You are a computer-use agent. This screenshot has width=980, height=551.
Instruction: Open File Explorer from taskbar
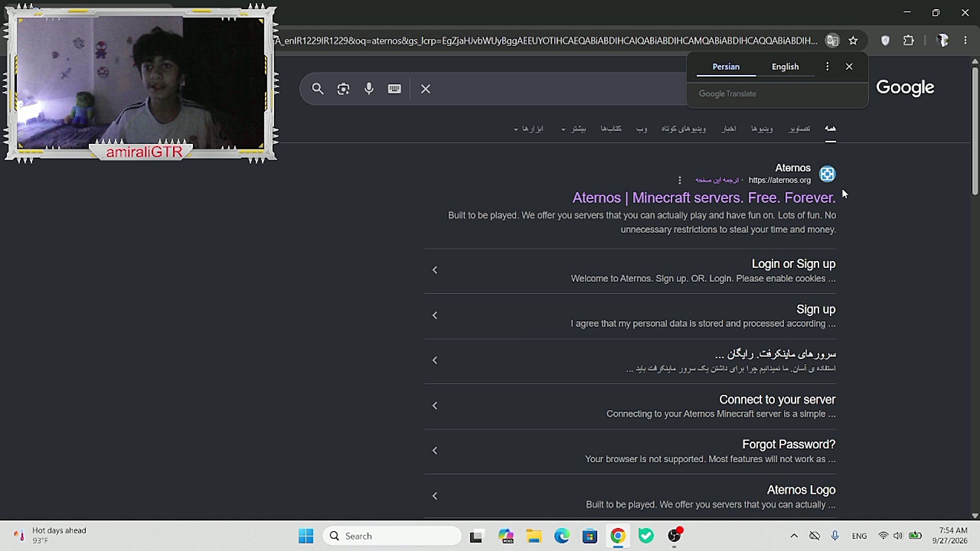point(534,536)
